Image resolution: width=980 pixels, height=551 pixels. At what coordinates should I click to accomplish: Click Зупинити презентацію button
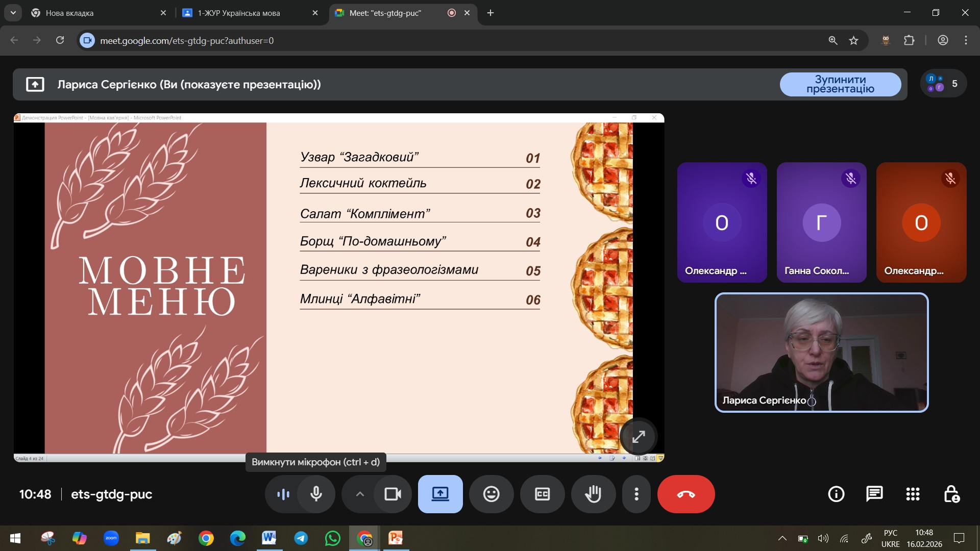[840, 84]
